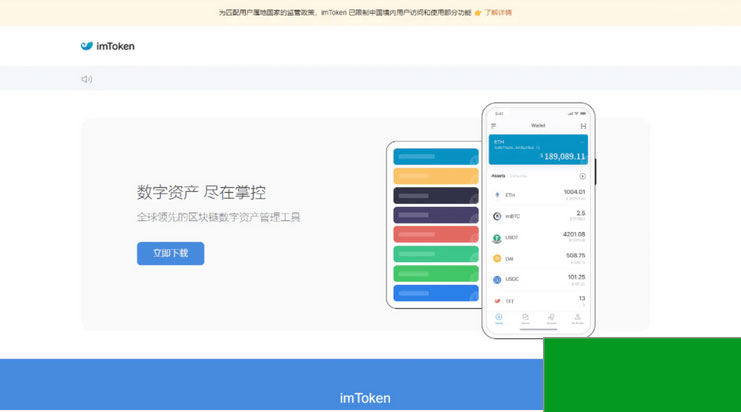
Task: Open the 了解详情 link in the top banner
Action: pyautogui.click(x=498, y=13)
